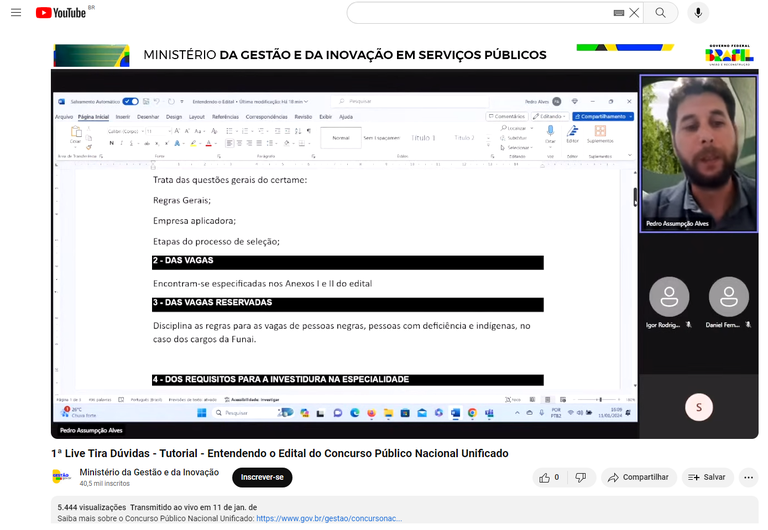The image size is (768, 530).
Task: Open the on-screen keyboard icon in search
Action: [x=619, y=13]
